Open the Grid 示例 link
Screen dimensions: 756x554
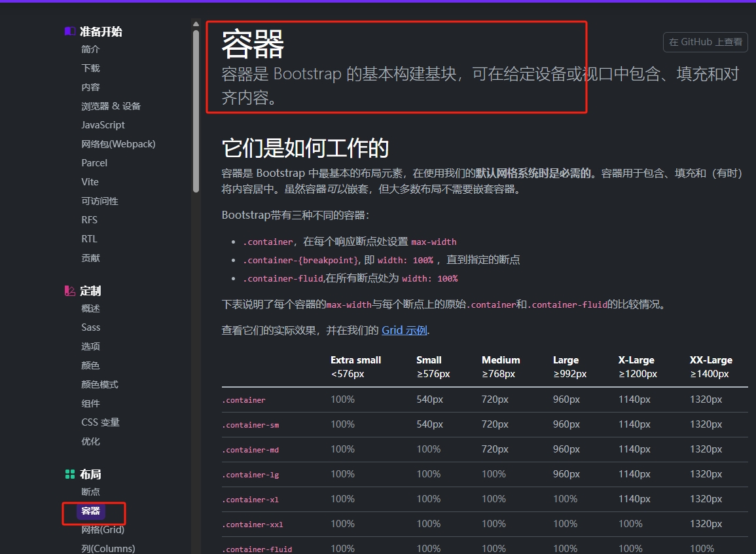pos(404,331)
